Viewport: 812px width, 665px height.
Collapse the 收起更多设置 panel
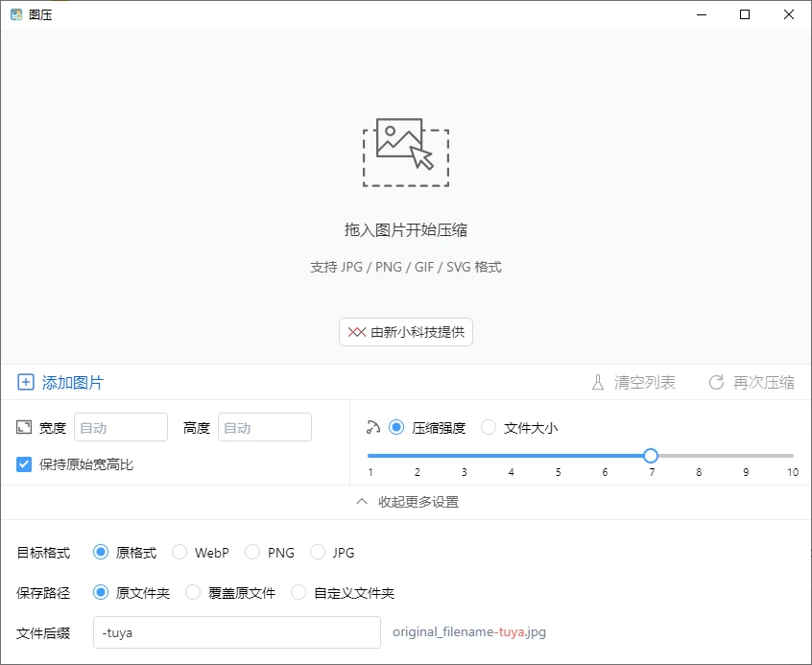coord(406,502)
